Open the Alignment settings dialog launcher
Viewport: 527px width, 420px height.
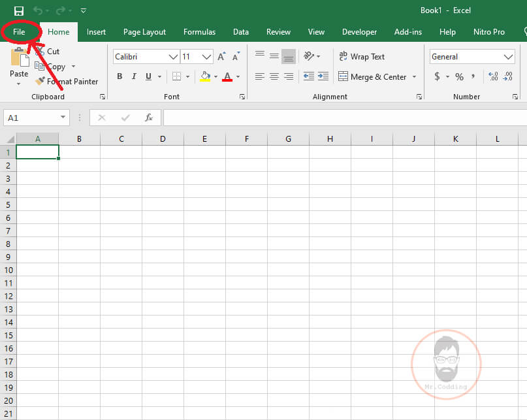pos(419,97)
